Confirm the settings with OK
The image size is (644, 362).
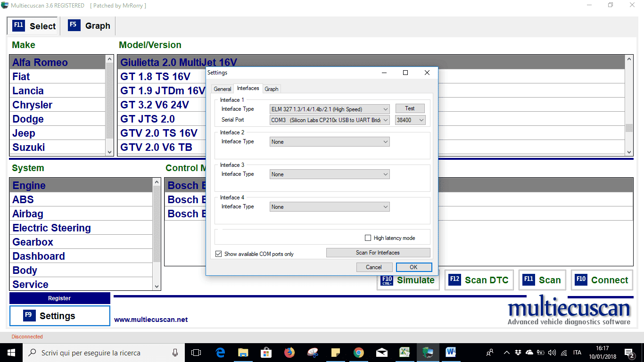coord(413,267)
